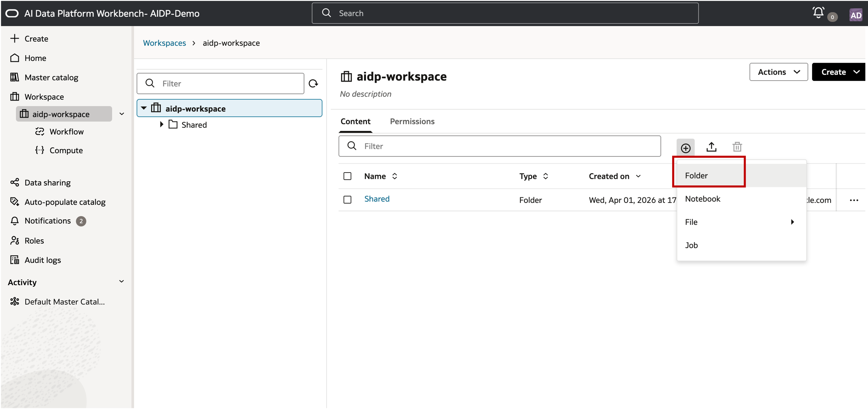Image resolution: width=868 pixels, height=409 pixels.
Task: Open Data sharing in the sidebar
Action: click(x=48, y=182)
